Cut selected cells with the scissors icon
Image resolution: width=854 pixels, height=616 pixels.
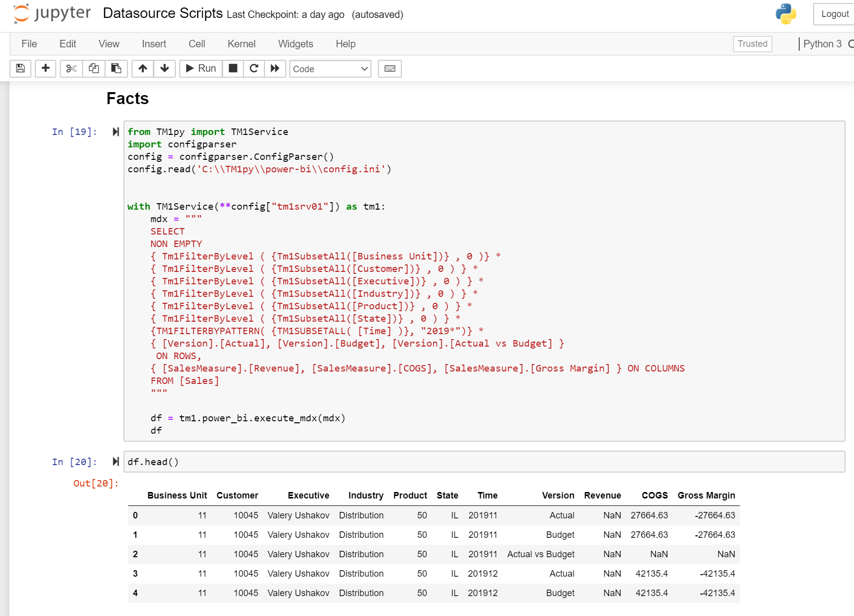point(71,68)
